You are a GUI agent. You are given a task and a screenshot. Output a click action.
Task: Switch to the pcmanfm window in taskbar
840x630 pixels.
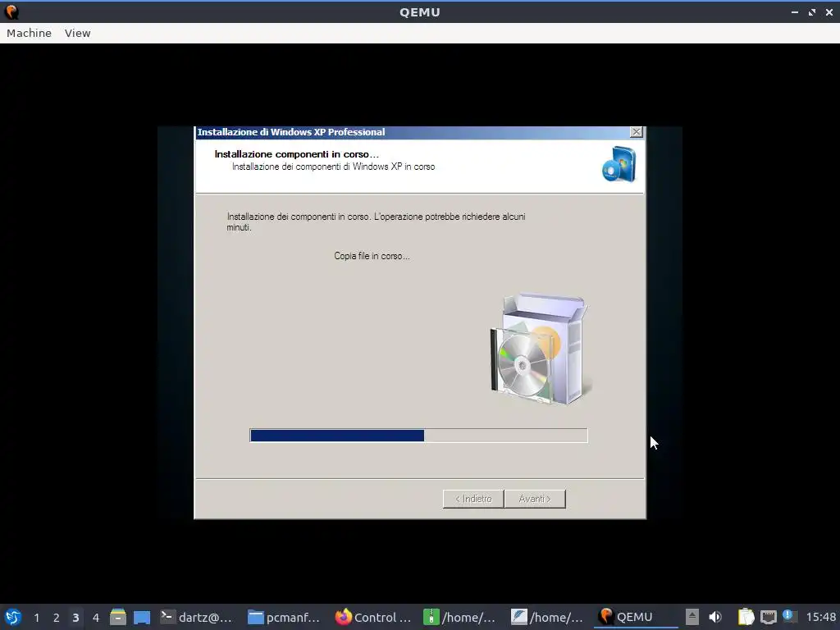click(284, 617)
